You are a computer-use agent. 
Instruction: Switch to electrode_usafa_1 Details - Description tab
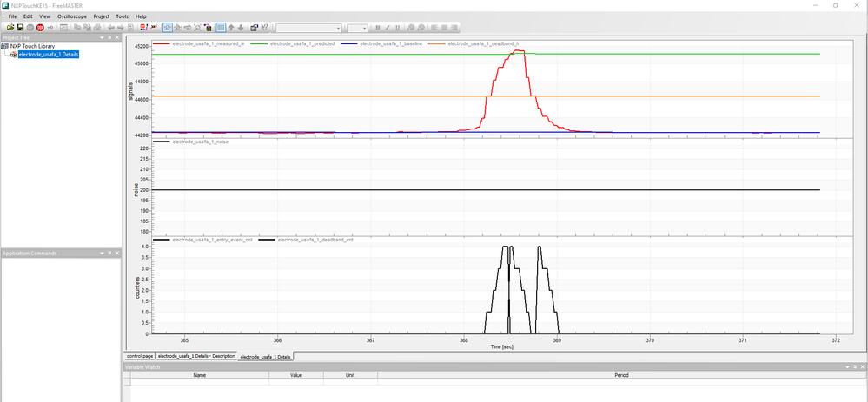(196, 356)
